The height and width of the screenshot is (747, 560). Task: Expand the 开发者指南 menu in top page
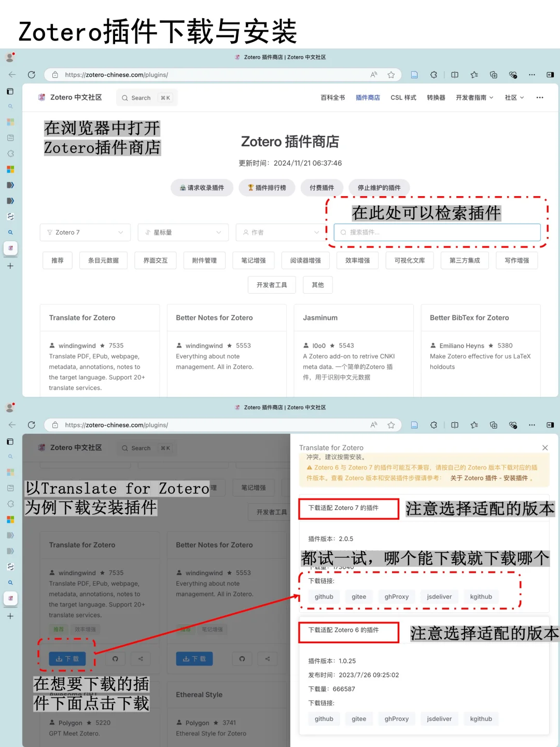[x=474, y=98]
